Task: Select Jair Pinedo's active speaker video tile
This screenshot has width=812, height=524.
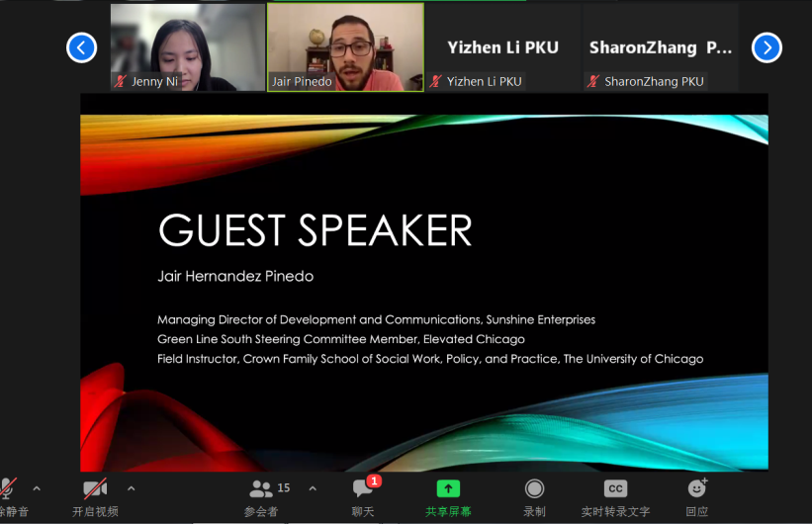Action: pos(345,46)
